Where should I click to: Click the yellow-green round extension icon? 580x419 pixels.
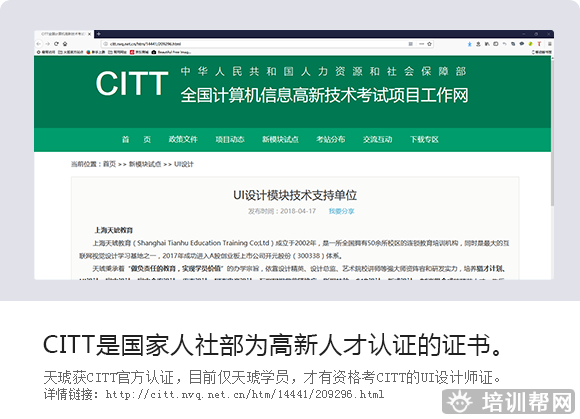(530, 44)
